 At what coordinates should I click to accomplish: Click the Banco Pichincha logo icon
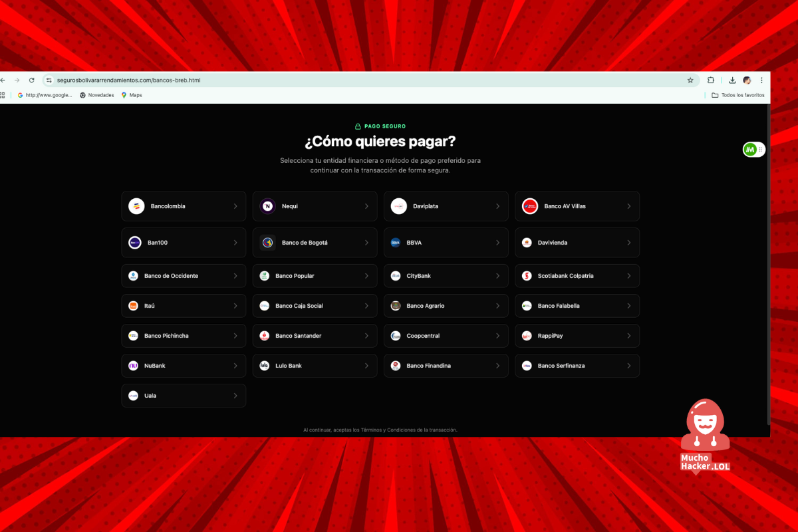[133, 336]
